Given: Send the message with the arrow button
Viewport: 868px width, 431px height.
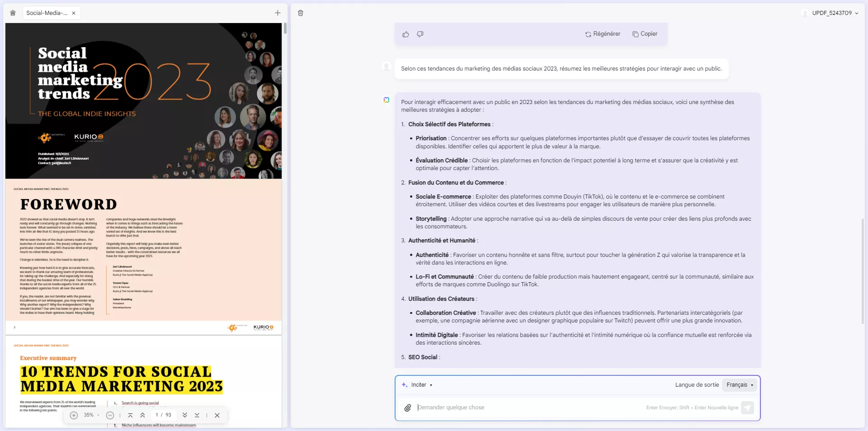Looking at the screenshot, I should pyautogui.click(x=748, y=408).
